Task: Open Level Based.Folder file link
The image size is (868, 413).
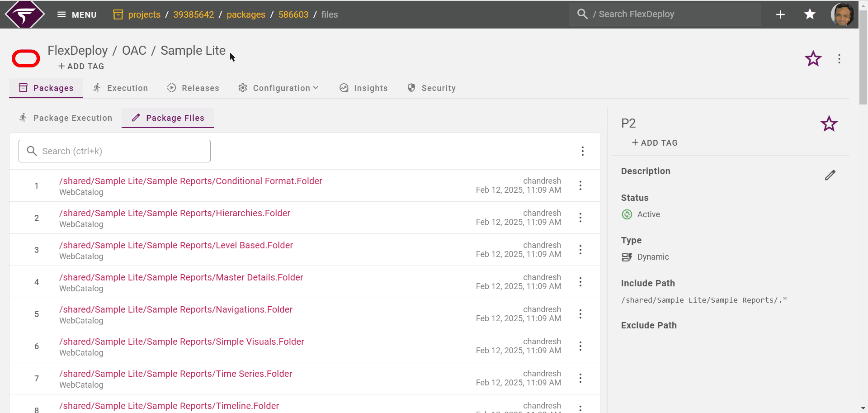Action: point(176,245)
